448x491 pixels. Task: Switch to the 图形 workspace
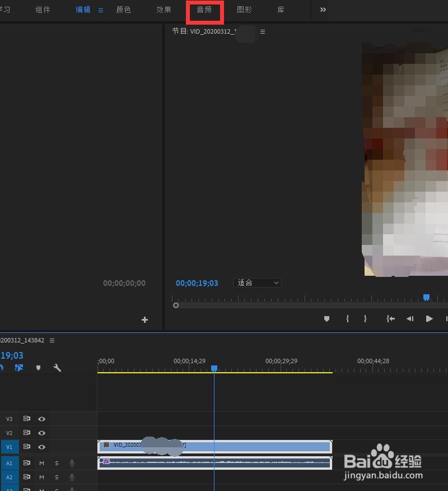click(x=244, y=10)
